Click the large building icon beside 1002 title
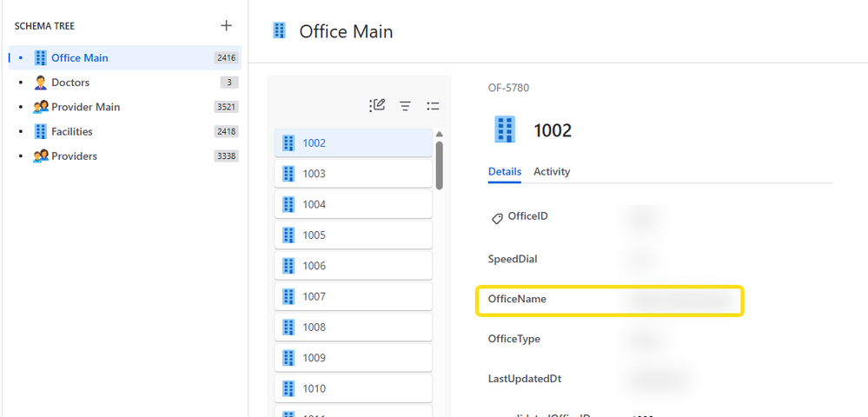The image size is (868, 417). (505, 130)
